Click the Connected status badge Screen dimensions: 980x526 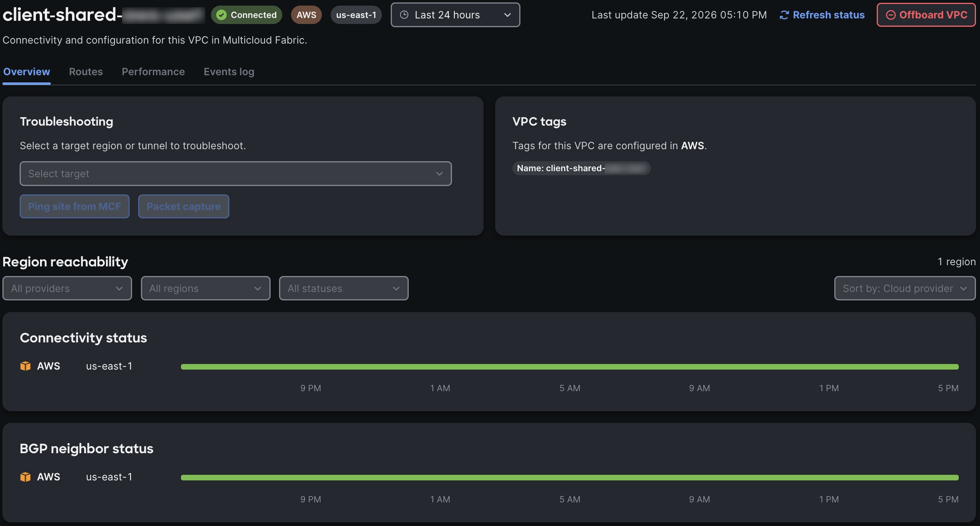(247, 15)
